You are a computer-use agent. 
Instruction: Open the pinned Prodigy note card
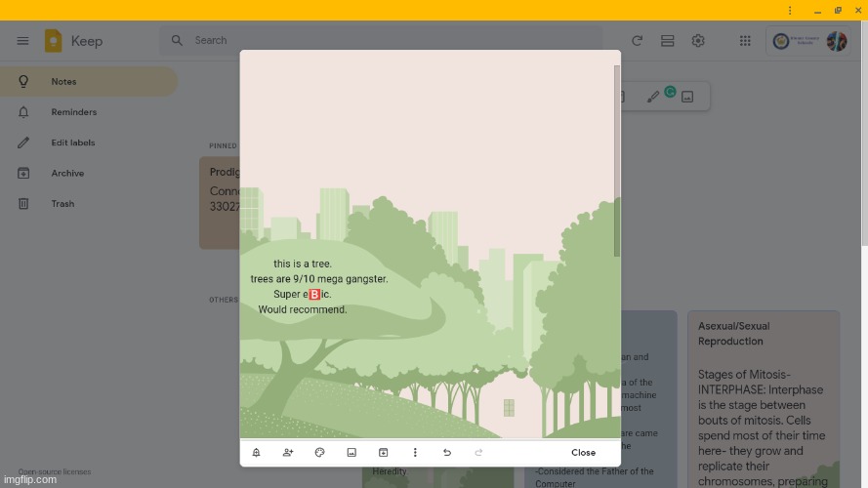(220, 202)
